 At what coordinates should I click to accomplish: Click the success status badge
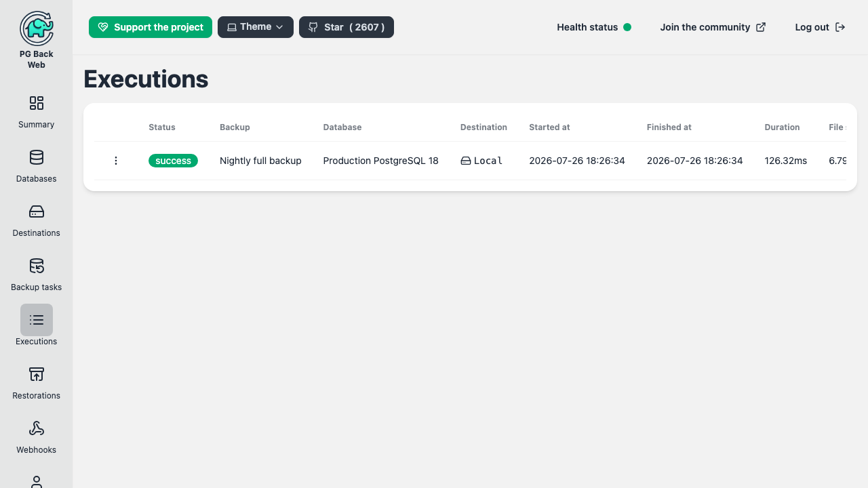(x=173, y=161)
